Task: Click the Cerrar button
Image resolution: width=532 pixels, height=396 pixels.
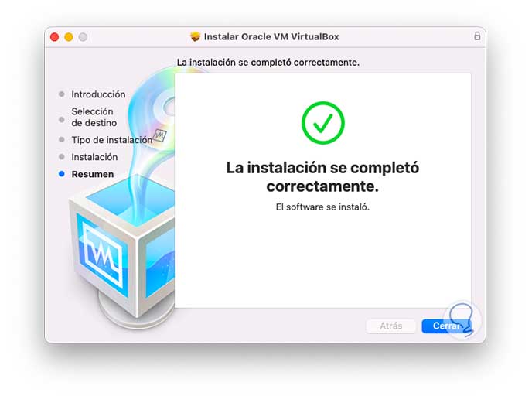Action: [446, 326]
